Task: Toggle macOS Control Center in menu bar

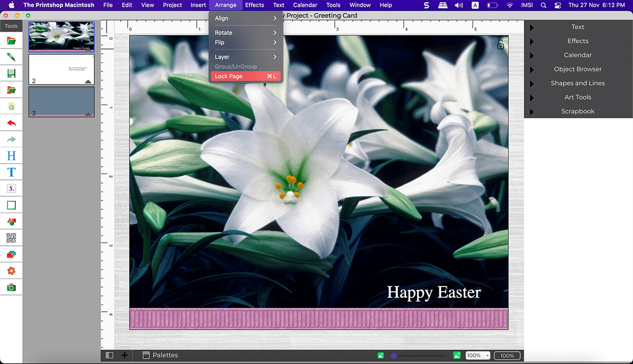Action: tap(558, 5)
